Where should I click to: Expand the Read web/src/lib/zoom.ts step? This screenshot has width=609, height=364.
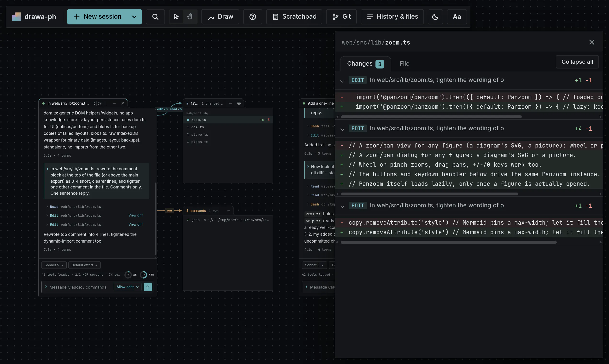[x=74, y=207]
